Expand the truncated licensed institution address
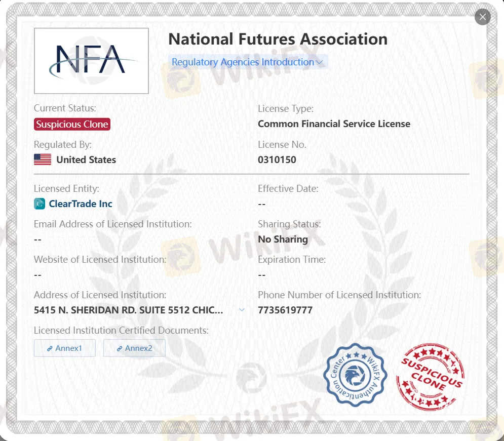504x441 pixels. pyautogui.click(x=241, y=309)
